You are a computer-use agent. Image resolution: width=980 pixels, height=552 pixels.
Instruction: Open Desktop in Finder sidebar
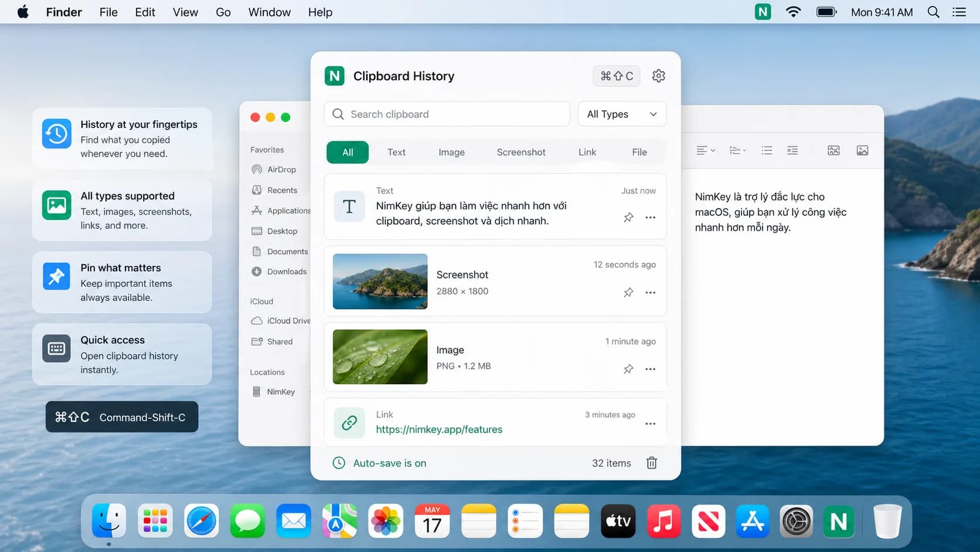275,231
